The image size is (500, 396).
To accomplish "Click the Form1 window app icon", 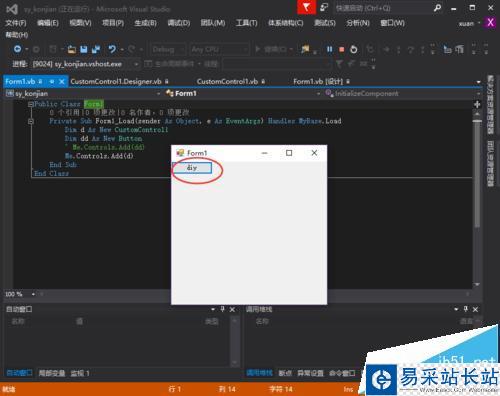I will [x=180, y=153].
